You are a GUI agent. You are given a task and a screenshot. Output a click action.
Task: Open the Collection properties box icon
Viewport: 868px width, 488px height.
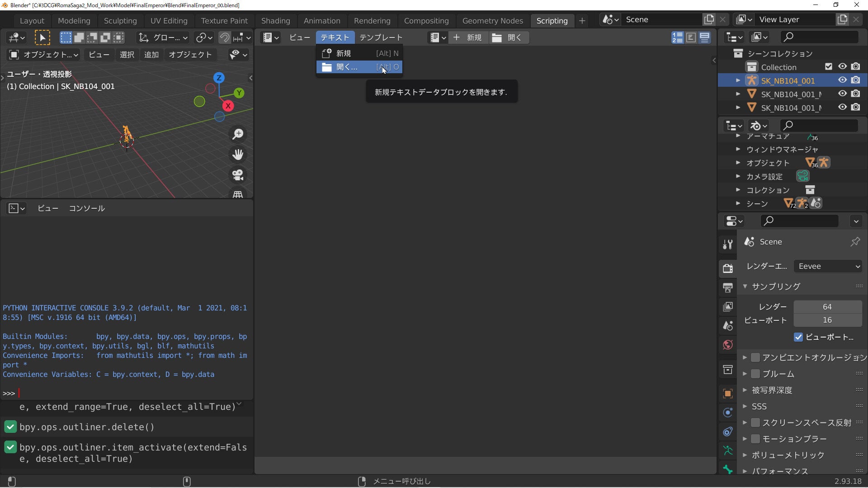point(727,370)
